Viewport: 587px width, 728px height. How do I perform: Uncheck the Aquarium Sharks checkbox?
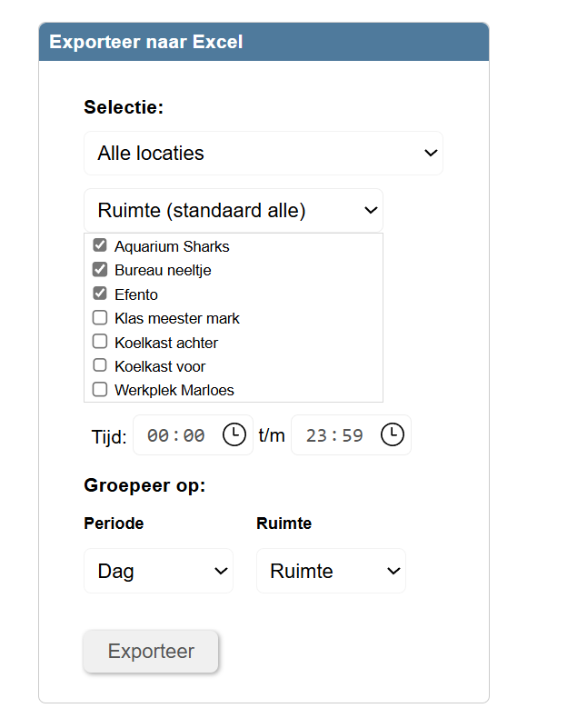click(x=100, y=245)
